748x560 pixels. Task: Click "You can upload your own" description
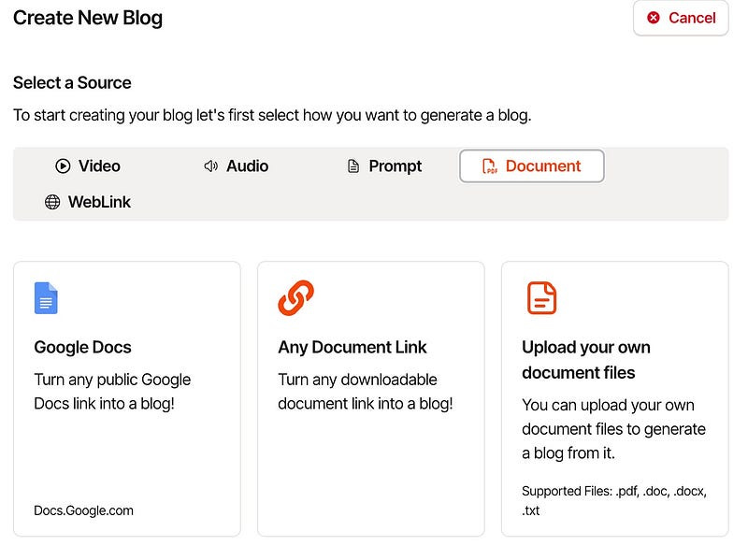[x=613, y=429]
